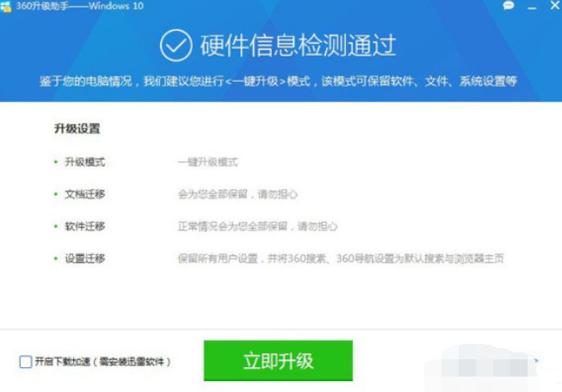Click the 360 upgrade assistant logo icon

point(6,6)
